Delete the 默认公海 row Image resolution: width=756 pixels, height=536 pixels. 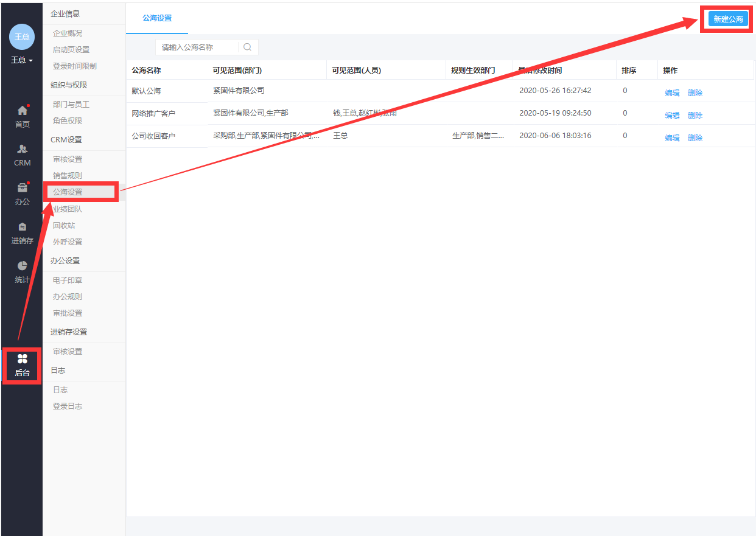[695, 92]
